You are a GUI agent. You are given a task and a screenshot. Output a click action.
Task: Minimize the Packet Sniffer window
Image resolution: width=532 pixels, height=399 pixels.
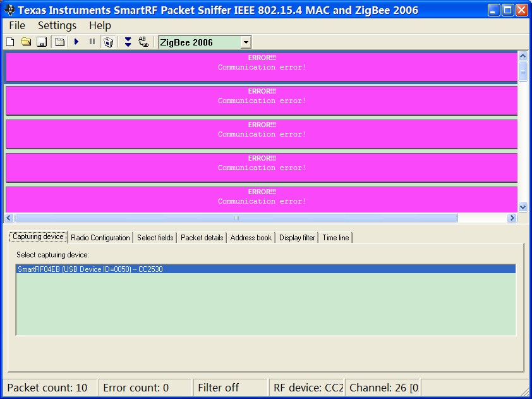click(x=493, y=10)
